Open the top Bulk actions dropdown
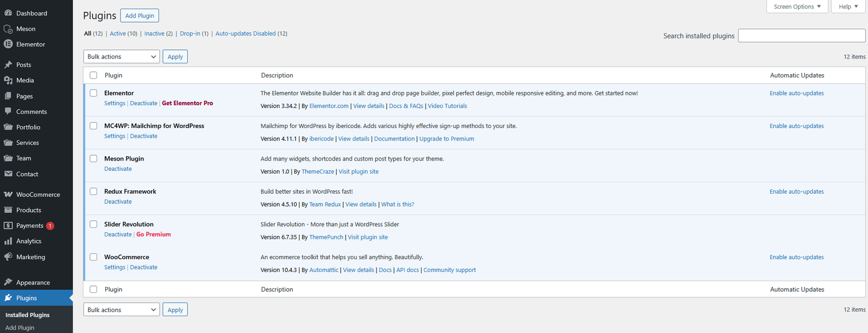 (122, 56)
